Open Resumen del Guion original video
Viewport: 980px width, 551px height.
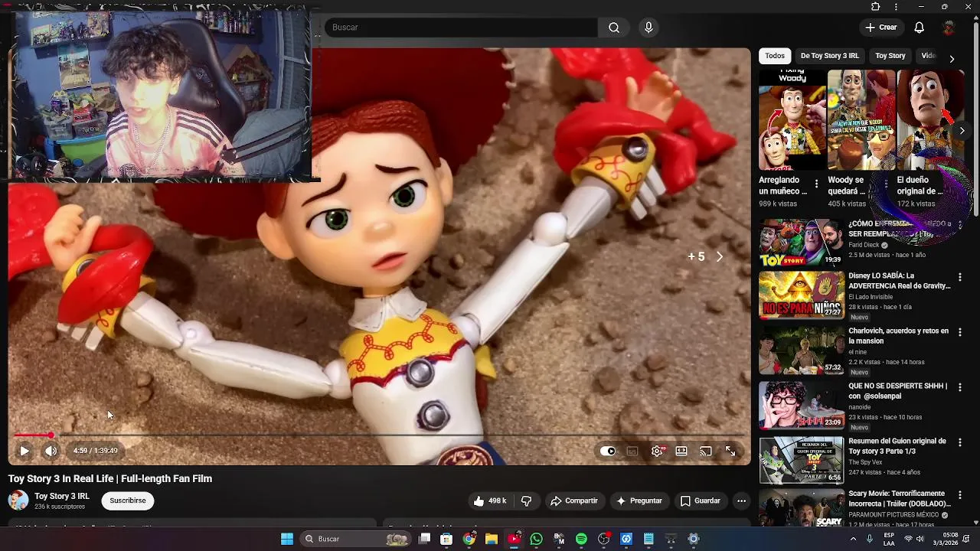(897, 446)
